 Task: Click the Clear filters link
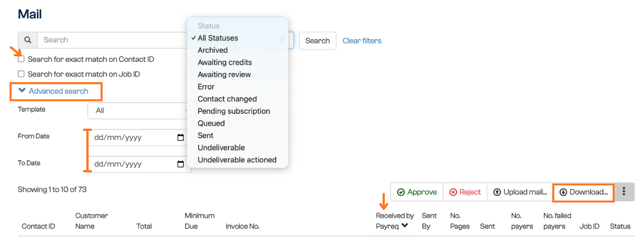362,41
